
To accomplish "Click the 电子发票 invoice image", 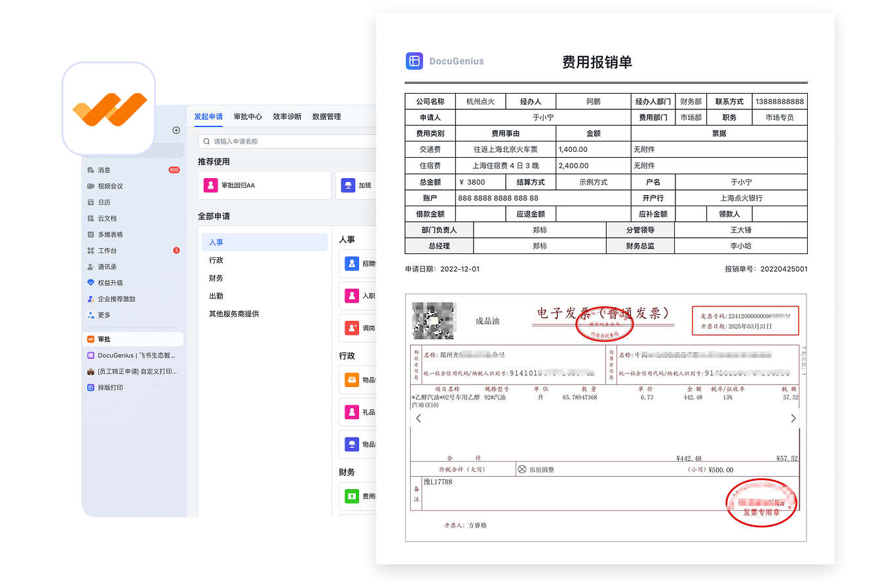I will click(606, 418).
